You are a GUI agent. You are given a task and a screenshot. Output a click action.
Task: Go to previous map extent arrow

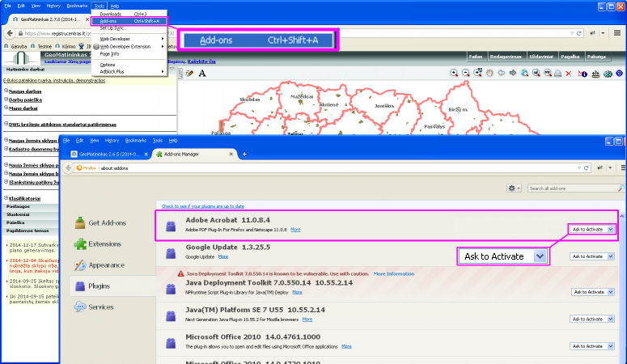pos(501,73)
